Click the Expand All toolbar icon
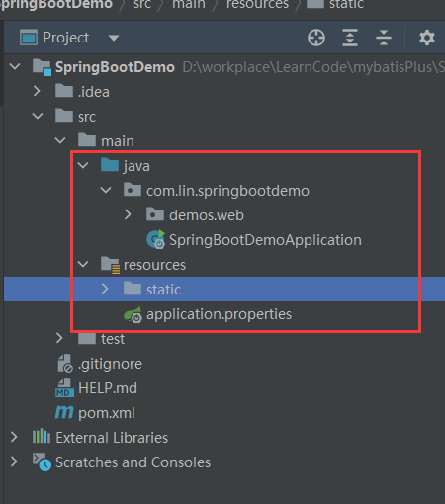Viewport: 445px width, 504px height. pyautogui.click(x=350, y=38)
